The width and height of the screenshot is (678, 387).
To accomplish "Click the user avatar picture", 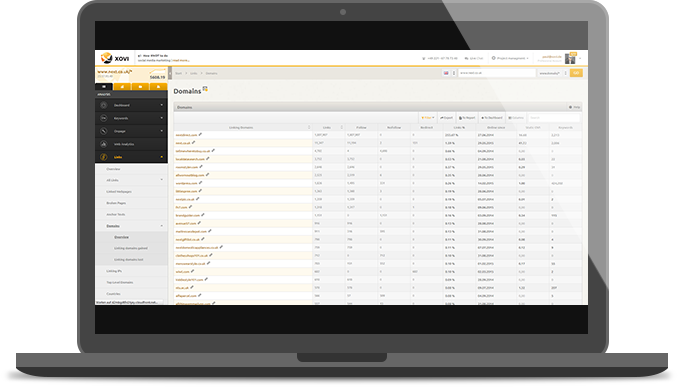I will click(570, 58).
